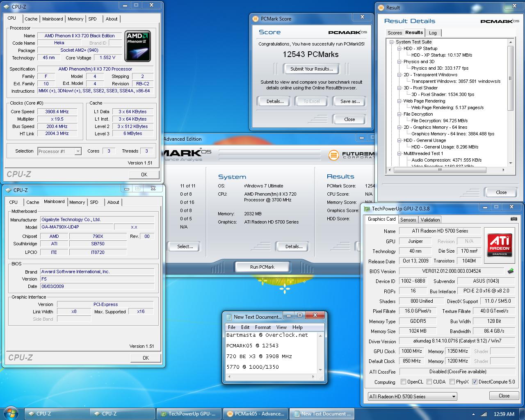
Task: Open the Log tab in Result window
Action: 433,33
